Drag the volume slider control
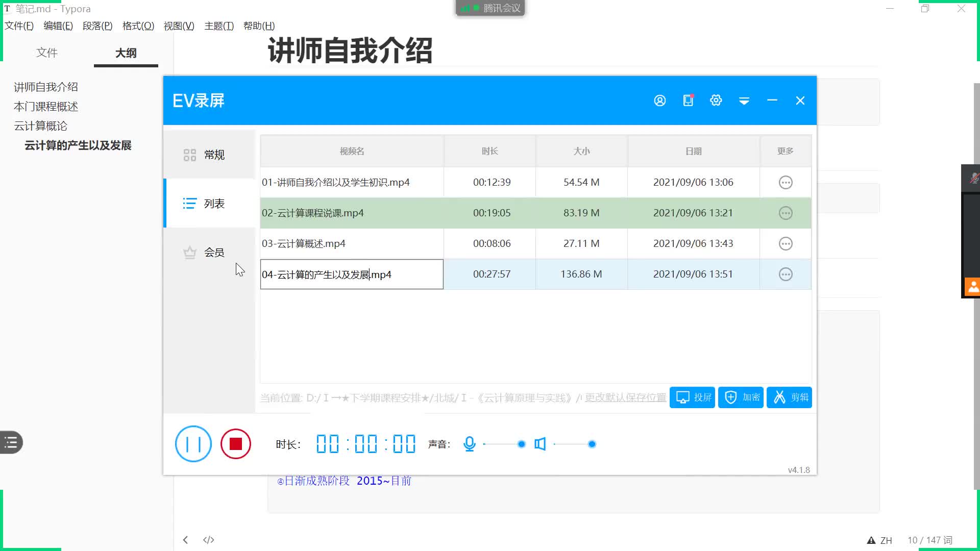 pos(592,444)
